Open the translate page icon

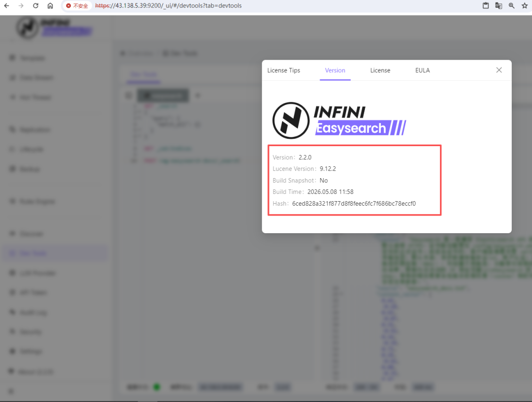point(499,6)
